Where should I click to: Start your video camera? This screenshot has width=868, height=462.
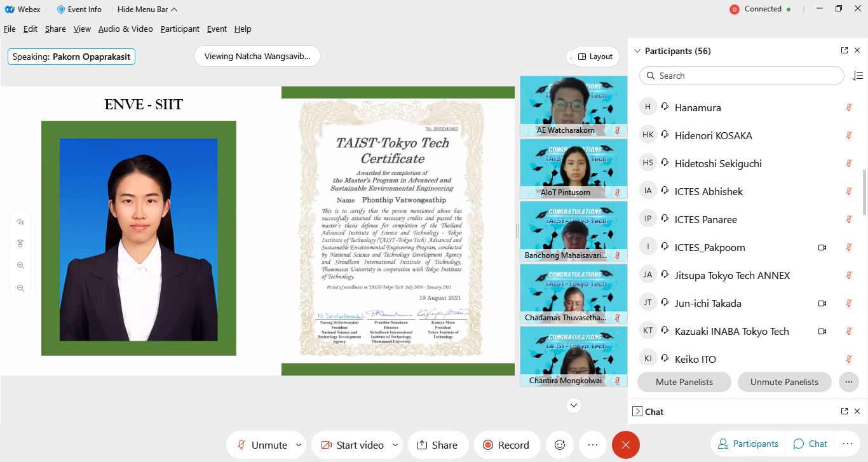tap(352, 445)
